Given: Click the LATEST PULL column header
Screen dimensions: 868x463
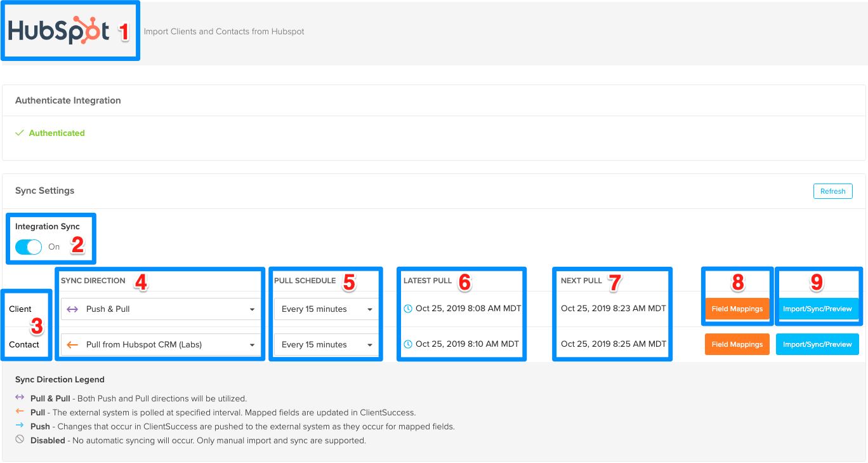Looking at the screenshot, I should (428, 280).
